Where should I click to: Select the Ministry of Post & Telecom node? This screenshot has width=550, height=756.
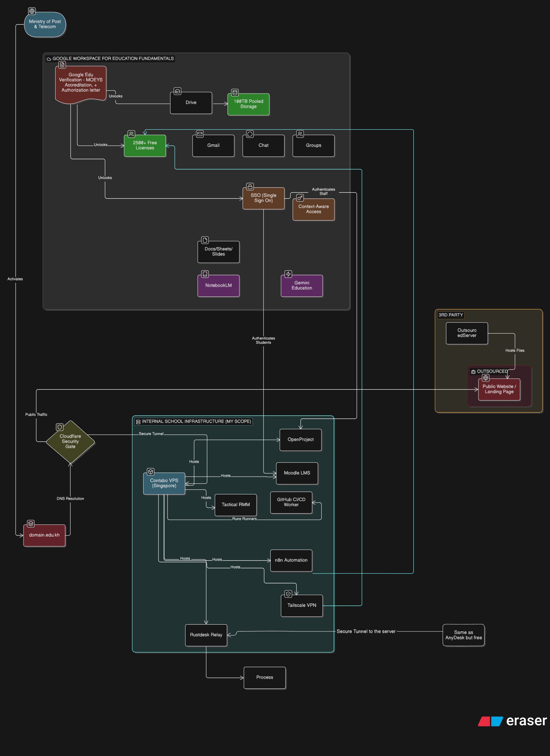(x=45, y=24)
